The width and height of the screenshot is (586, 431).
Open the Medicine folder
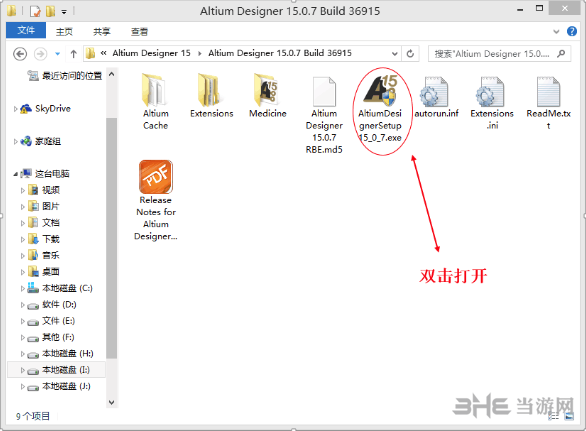click(268, 96)
